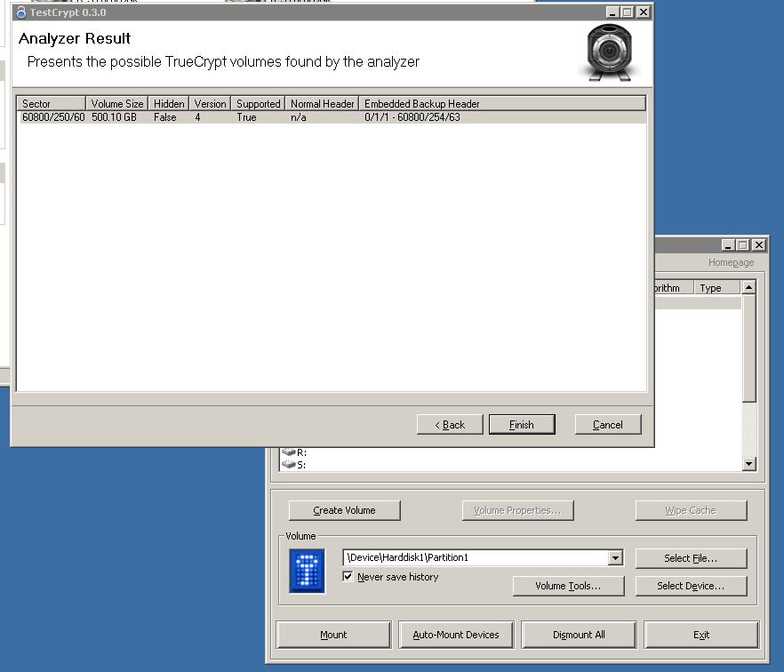The width and height of the screenshot is (784, 672).
Task: Click the TestCrypt webcam logo icon
Action: coord(610,53)
